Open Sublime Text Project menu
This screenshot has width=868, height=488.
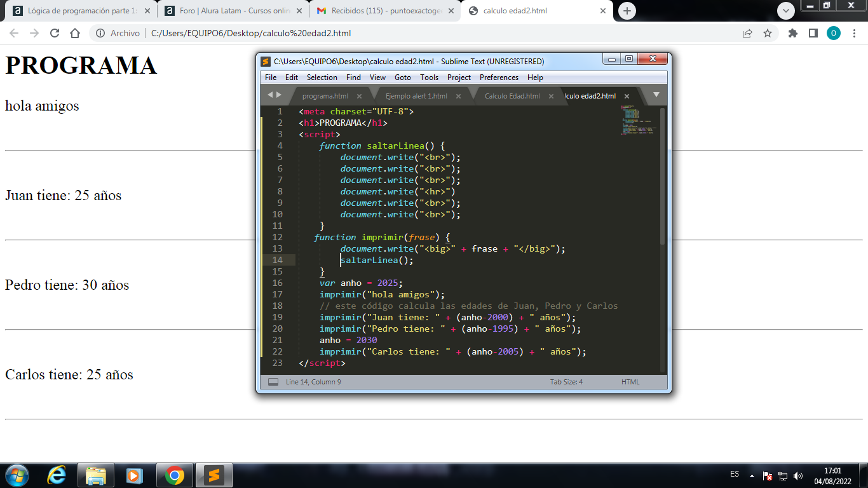point(459,78)
